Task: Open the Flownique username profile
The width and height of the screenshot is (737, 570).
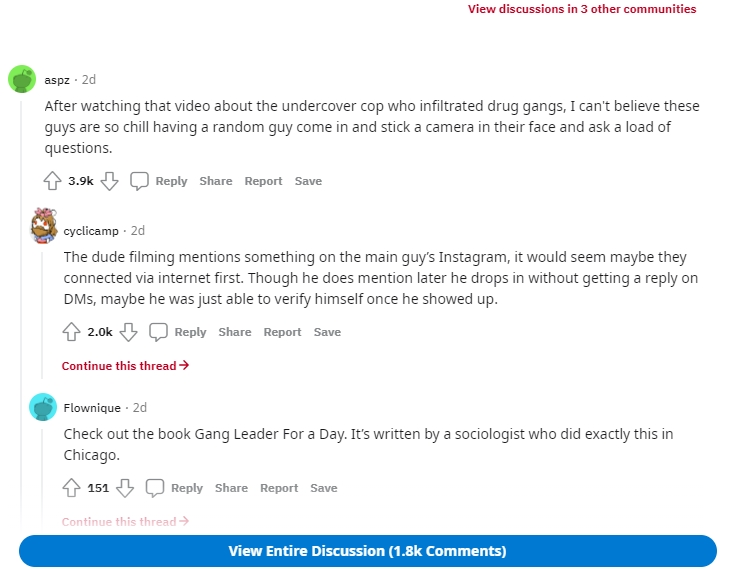Action: 92,408
